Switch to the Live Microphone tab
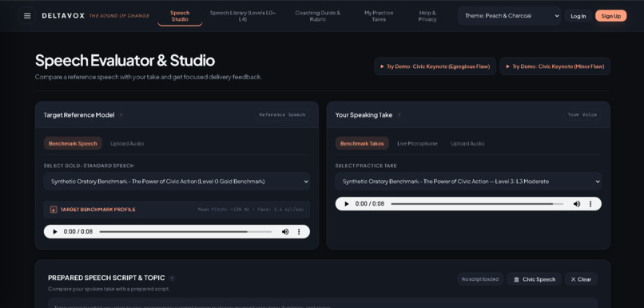The height and width of the screenshot is (308, 644). pyautogui.click(x=417, y=143)
